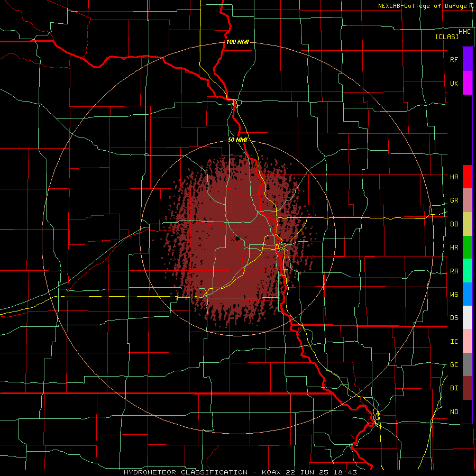Click the ND legend label
Image resolution: width=476 pixels, height=476 pixels.
click(454, 412)
